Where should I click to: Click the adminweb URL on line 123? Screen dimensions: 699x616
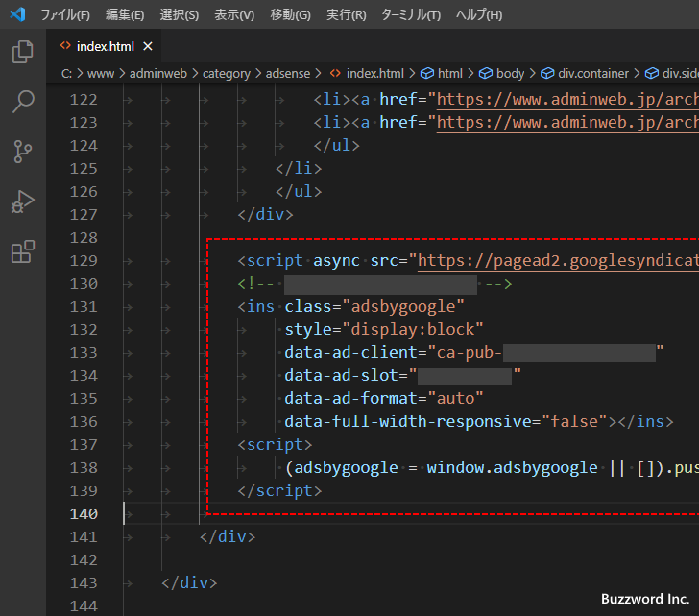(x=567, y=123)
